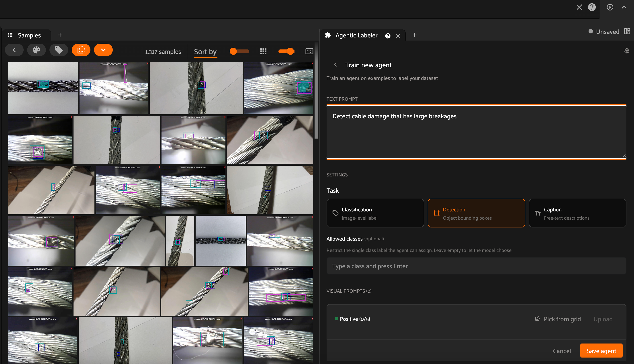Go back with the left chevron in Samples toolbar
This screenshot has height=364, width=634.
tap(14, 50)
